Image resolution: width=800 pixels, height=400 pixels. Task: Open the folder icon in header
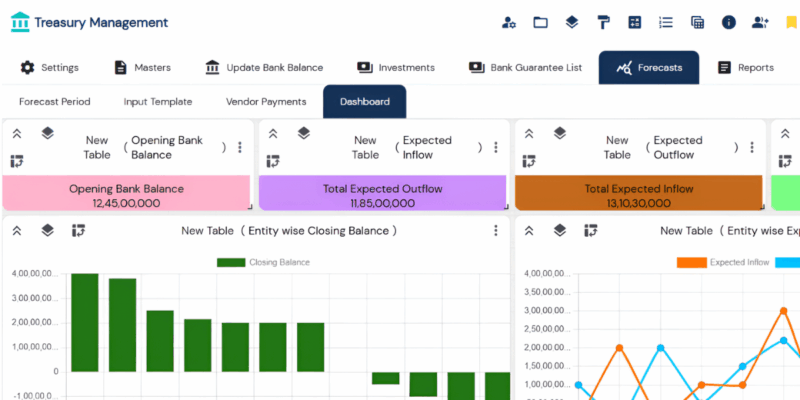click(x=540, y=22)
